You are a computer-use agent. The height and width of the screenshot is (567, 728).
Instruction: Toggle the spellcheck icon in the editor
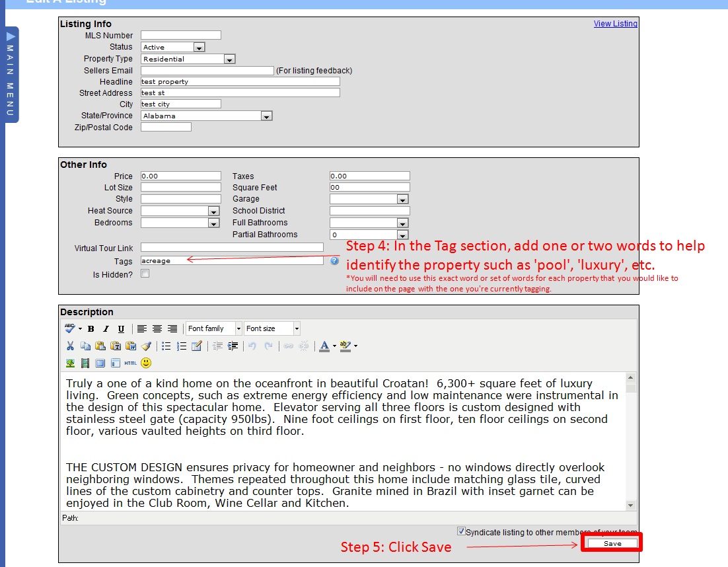(x=69, y=329)
